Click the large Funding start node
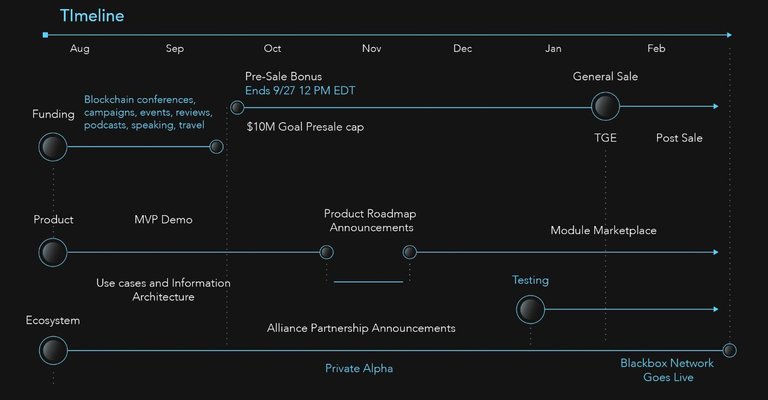 [53, 147]
